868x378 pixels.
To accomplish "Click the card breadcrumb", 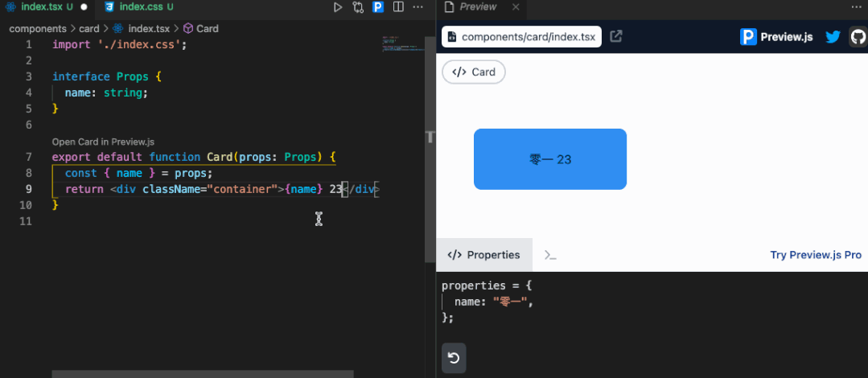I will 89,29.
